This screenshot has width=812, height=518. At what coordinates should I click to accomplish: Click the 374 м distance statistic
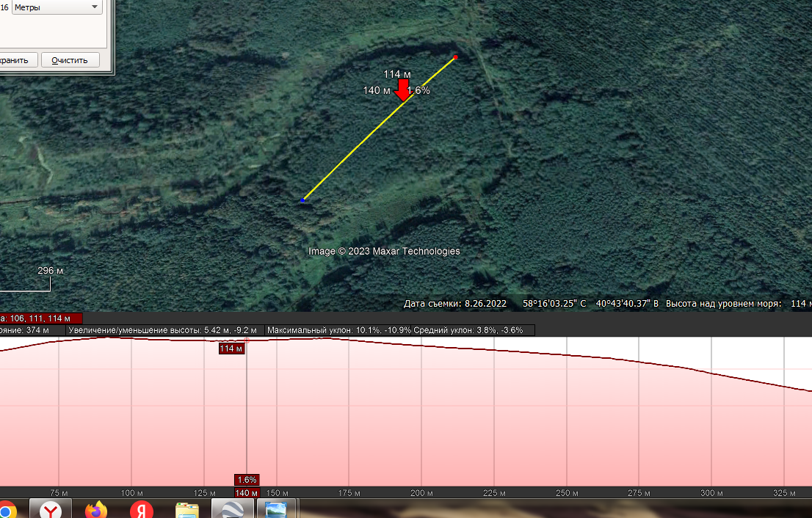[25, 330]
